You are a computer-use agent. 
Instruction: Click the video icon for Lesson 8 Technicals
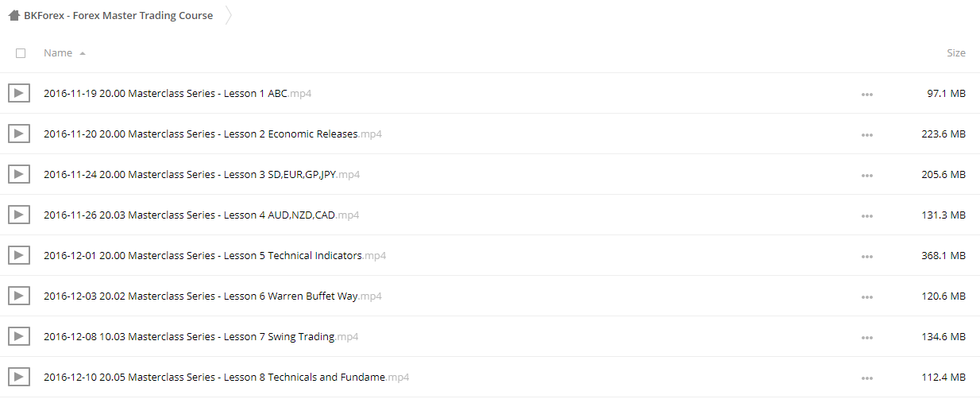(x=19, y=377)
